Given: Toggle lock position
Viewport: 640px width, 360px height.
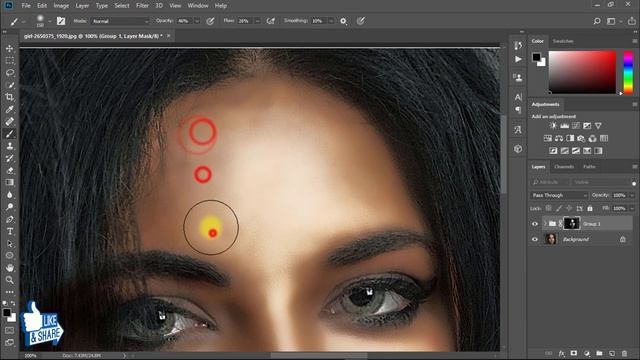Looking at the screenshot, I should tap(569, 208).
